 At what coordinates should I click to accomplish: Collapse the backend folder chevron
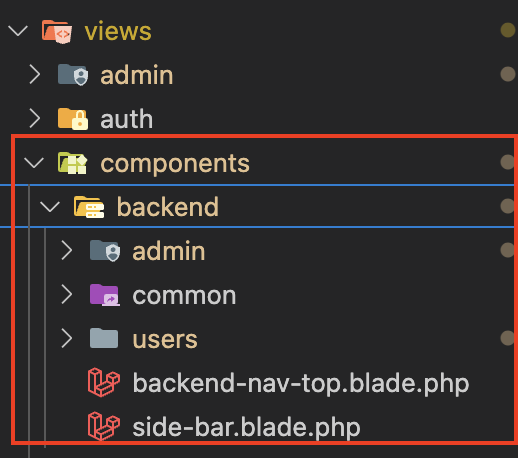pos(50,207)
